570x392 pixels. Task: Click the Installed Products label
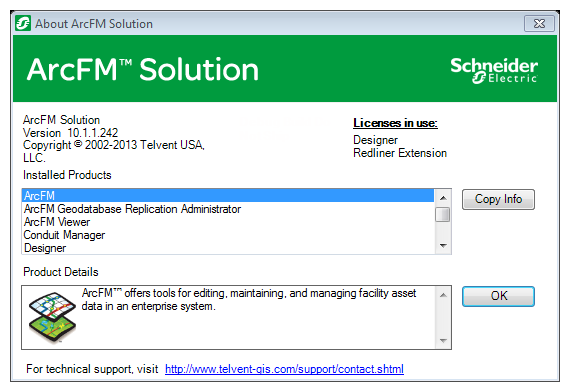(x=67, y=175)
